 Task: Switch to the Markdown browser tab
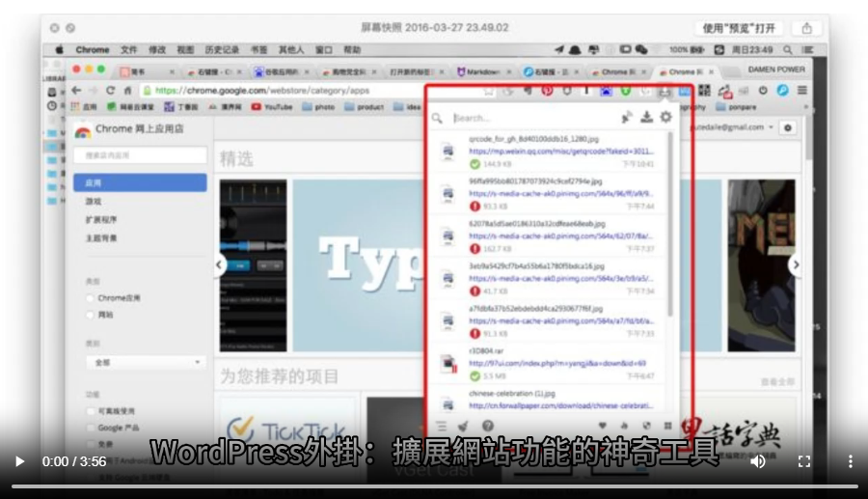[x=482, y=72]
